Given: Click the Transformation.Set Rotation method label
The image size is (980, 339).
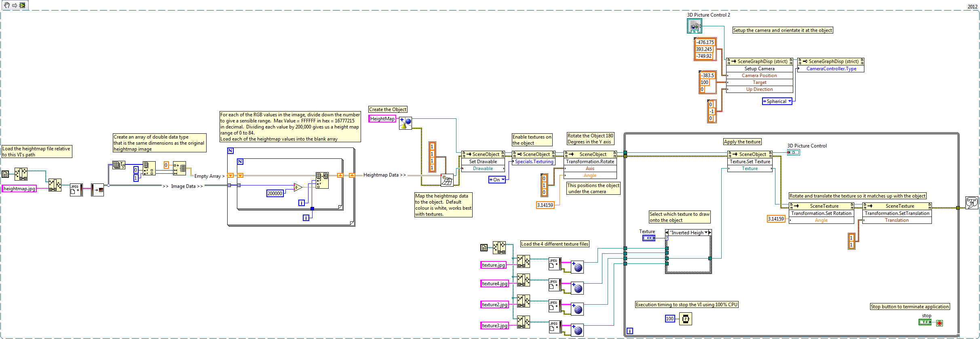Looking at the screenshot, I should [822, 213].
